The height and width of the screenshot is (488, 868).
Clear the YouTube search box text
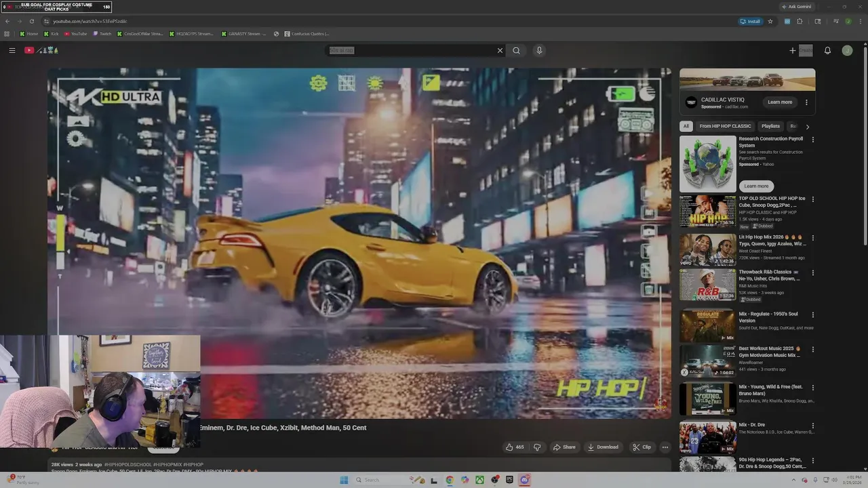500,50
